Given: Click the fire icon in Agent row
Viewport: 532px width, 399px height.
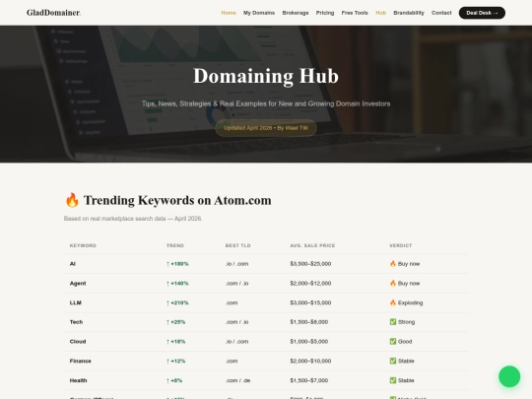Looking at the screenshot, I should 393,283.
